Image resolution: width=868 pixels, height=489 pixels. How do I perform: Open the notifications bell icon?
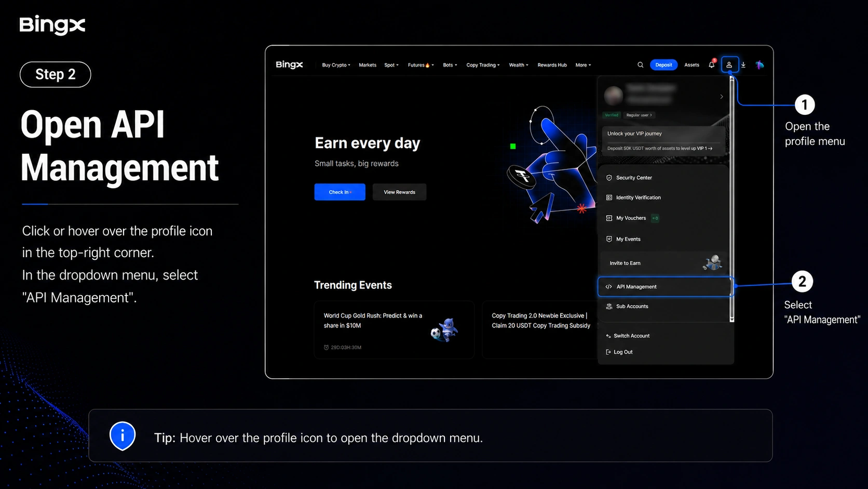(712, 64)
